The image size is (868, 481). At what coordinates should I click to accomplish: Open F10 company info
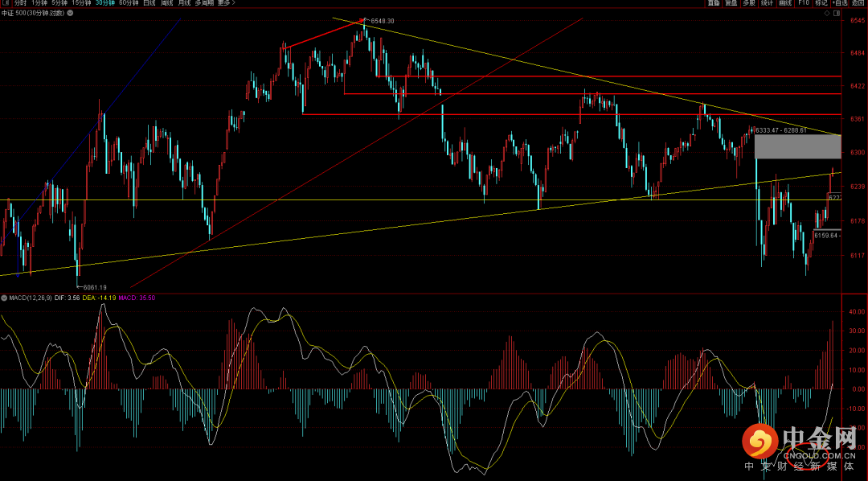(803, 2)
